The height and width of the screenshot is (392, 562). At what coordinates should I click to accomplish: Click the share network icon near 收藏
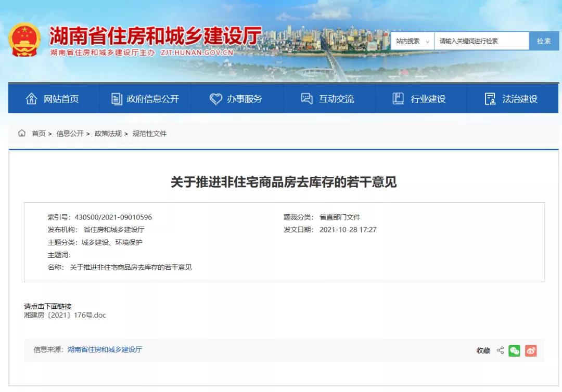(x=499, y=351)
